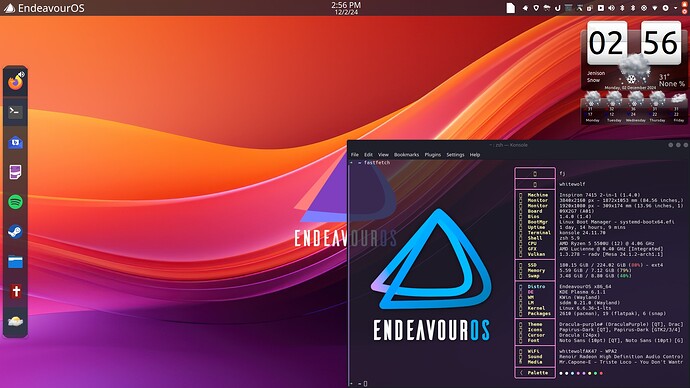This screenshot has height=388, width=690.
Task: Click the lock screen icon in panel corner
Action: coord(684,4)
